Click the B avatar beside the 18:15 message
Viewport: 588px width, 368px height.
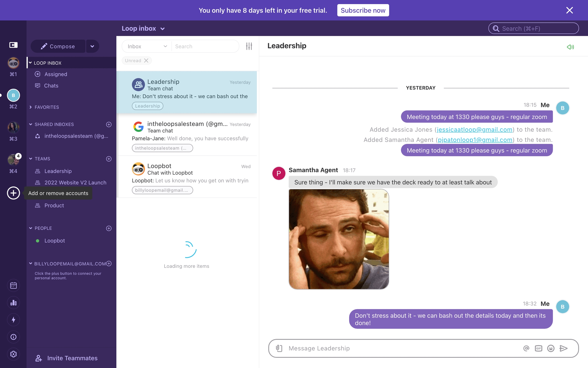click(x=562, y=108)
